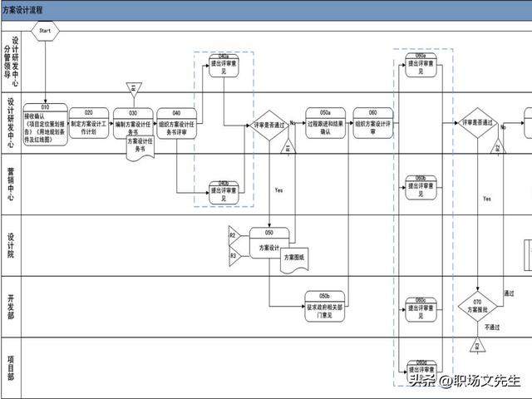The width and height of the screenshot is (532, 399).
Task: Select process box 050a 过程跟进和结果确认
Action: (x=325, y=123)
